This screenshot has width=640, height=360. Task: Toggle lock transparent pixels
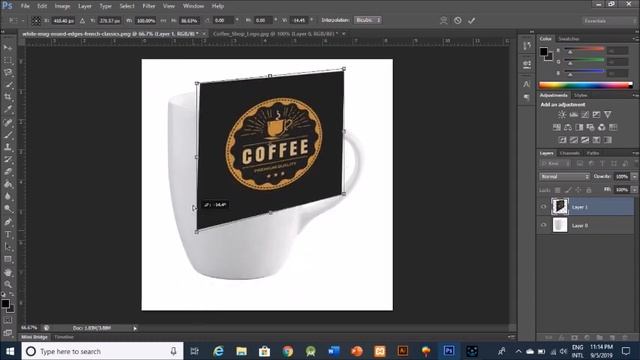557,190
